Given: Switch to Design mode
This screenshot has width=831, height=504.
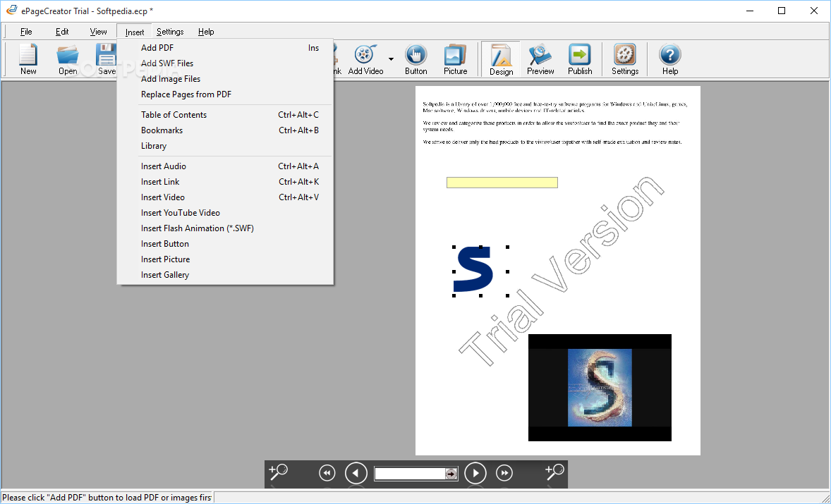Looking at the screenshot, I should [501, 59].
